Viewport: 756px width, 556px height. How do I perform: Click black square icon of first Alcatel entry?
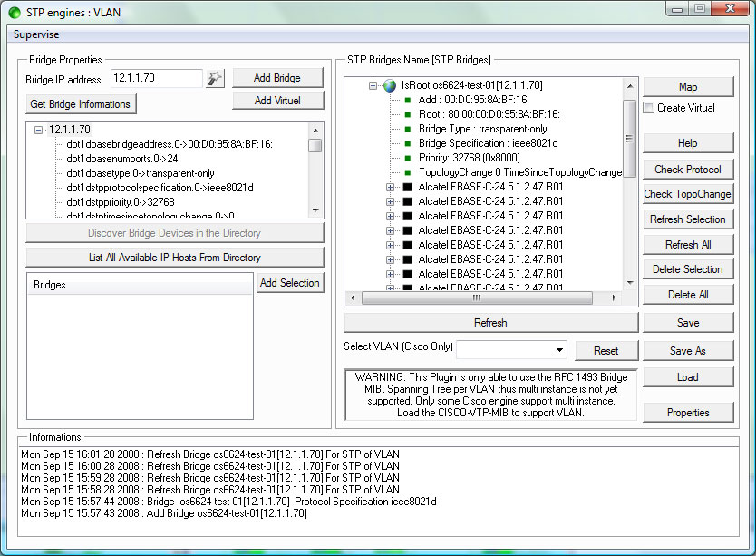[407, 187]
